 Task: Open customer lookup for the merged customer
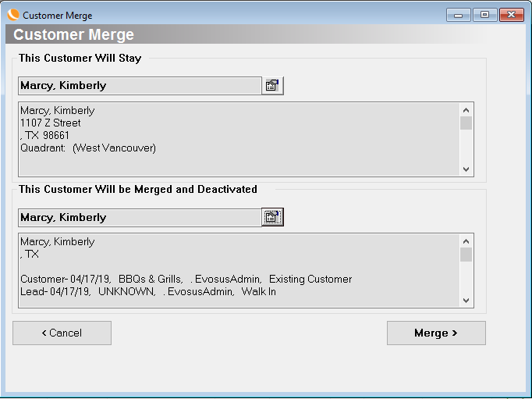[272, 218]
